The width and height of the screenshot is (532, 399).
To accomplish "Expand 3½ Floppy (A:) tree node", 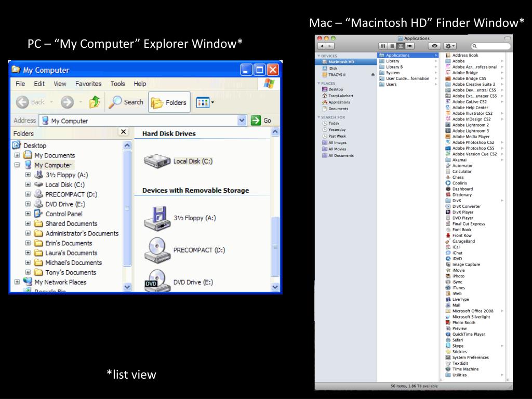I will click(28, 175).
